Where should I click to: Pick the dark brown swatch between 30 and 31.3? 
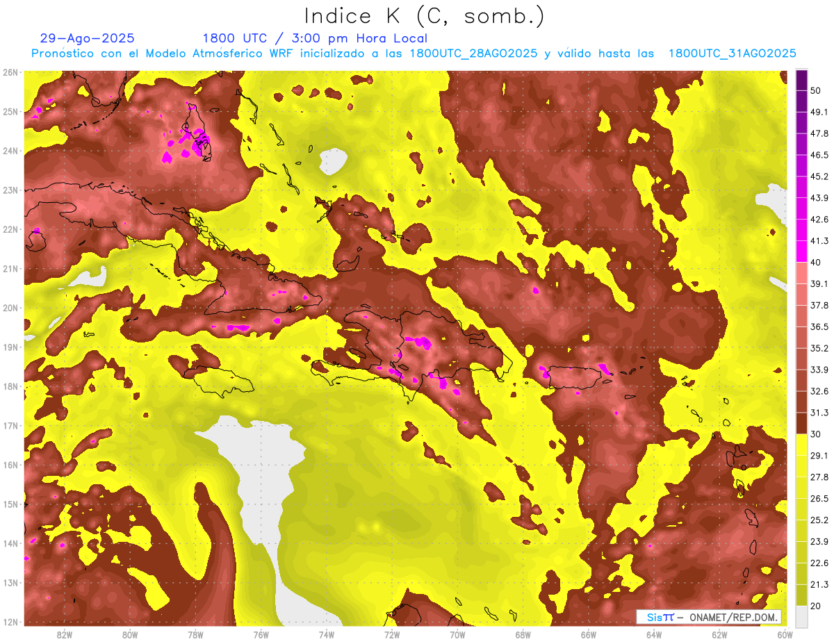click(801, 424)
